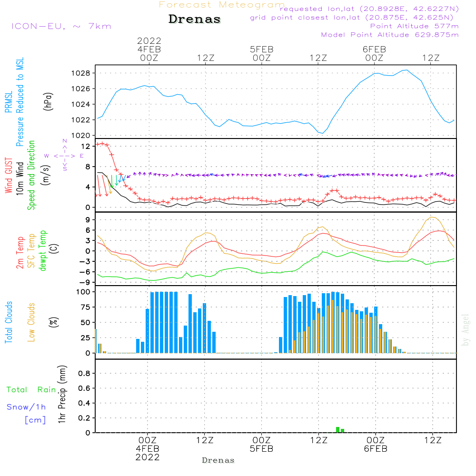Click the 0.6 precipitation axis value
Screen dimensions: 476x476
pyautogui.click(x=84, y=388)
